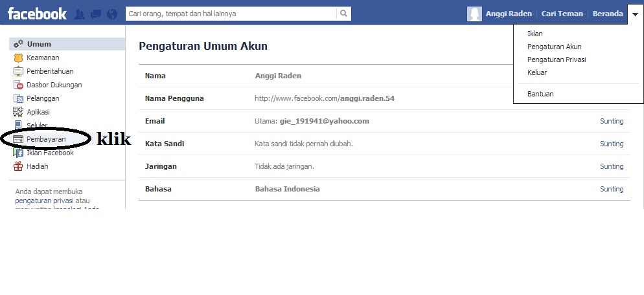Viewport: 644px width, 295px height.
Task: Click the Umum gears icon
Action: click(x=19, y=44)
